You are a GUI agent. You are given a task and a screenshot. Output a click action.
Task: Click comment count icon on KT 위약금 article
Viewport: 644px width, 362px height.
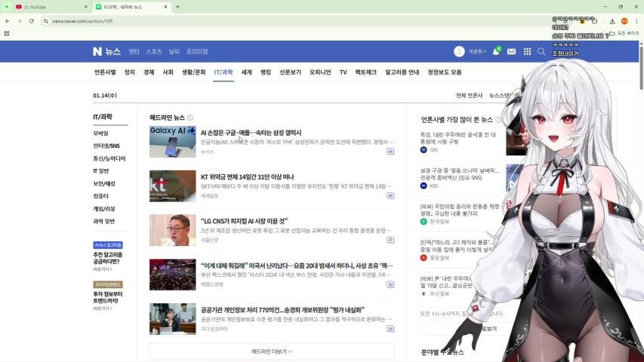pyautogui.click(x=390, y=196)
